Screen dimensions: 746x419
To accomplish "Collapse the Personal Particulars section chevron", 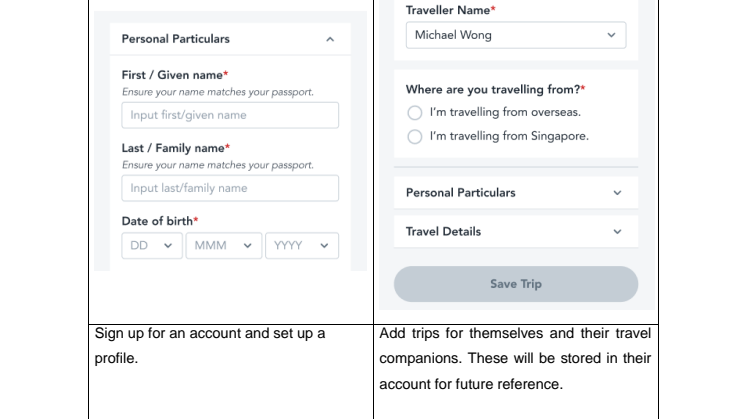I will (x=330, y=39).
